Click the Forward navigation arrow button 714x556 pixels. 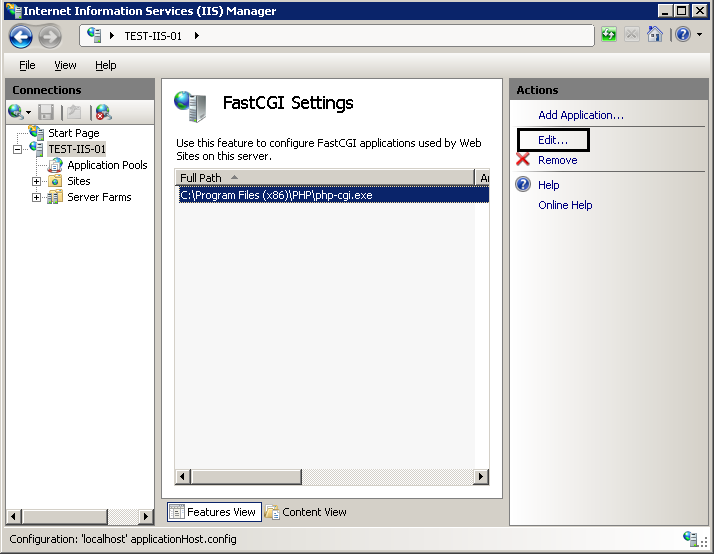(x=50, y=36)
